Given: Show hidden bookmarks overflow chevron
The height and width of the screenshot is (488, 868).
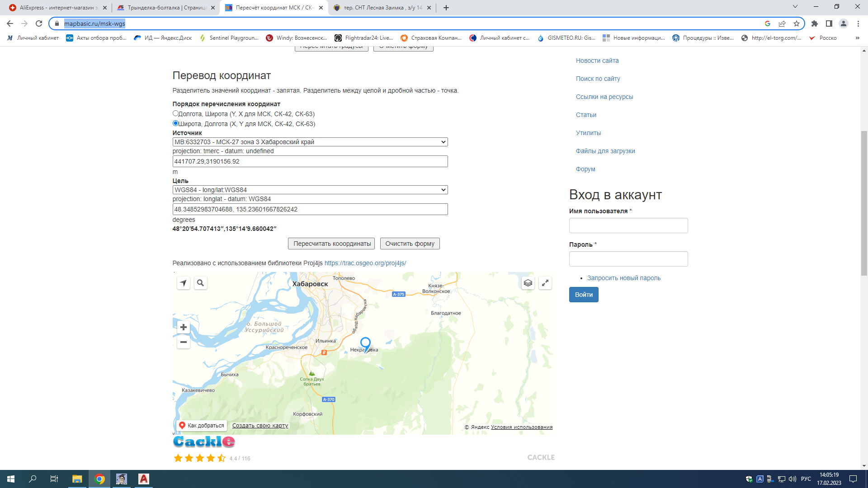Looking at the screenshot, I should [x=857, y=38].
